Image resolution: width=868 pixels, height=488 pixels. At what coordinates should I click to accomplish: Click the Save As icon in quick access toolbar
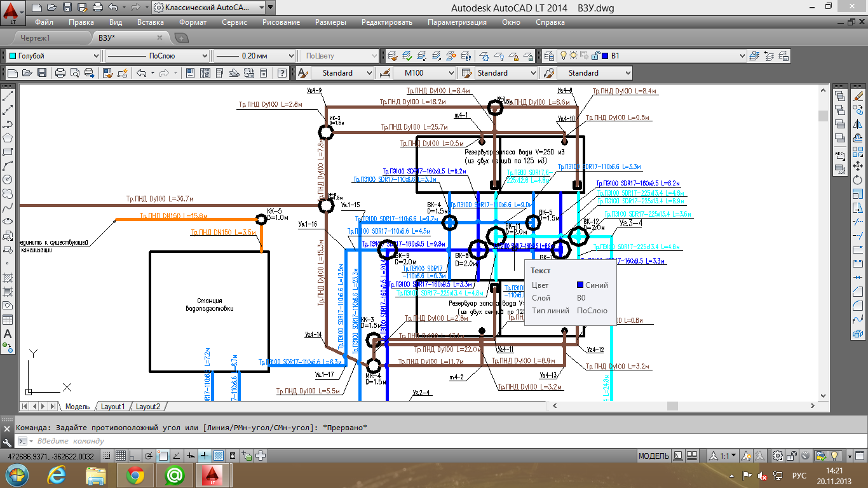tap(82, 8)
